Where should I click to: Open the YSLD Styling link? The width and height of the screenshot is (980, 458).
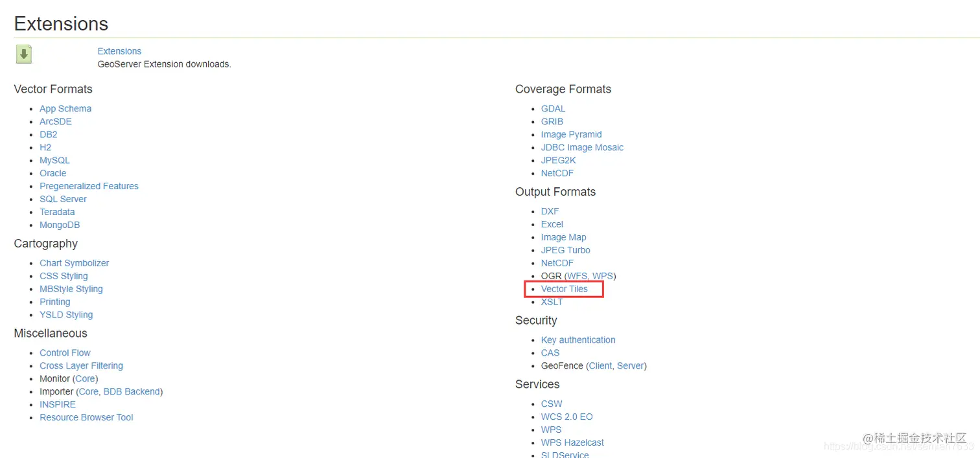tap(66, 315)
